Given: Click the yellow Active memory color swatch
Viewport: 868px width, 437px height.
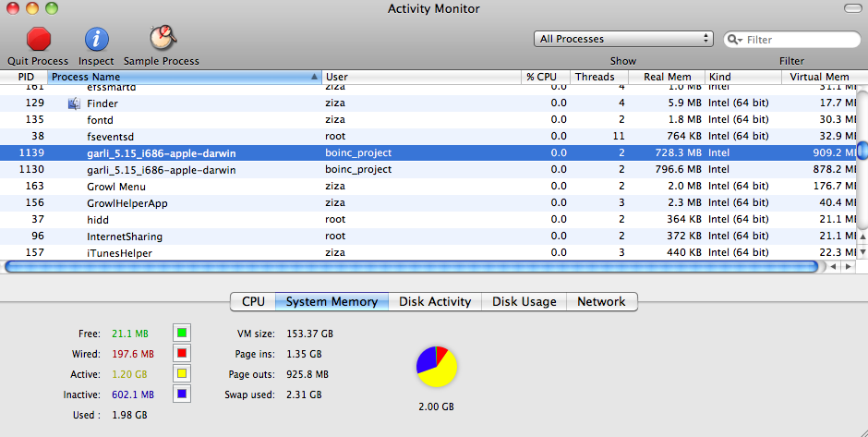Looking at the screenshot, I should (182, 374).
